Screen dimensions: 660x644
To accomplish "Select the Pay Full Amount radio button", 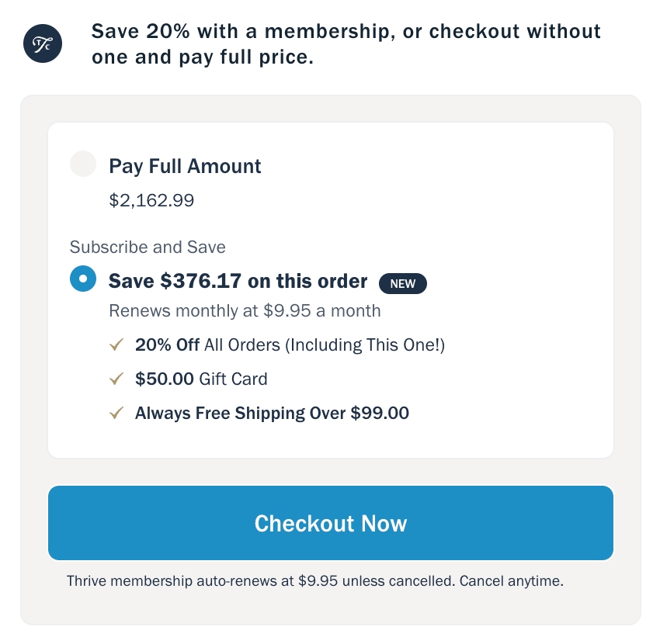I will click(83, 164).
